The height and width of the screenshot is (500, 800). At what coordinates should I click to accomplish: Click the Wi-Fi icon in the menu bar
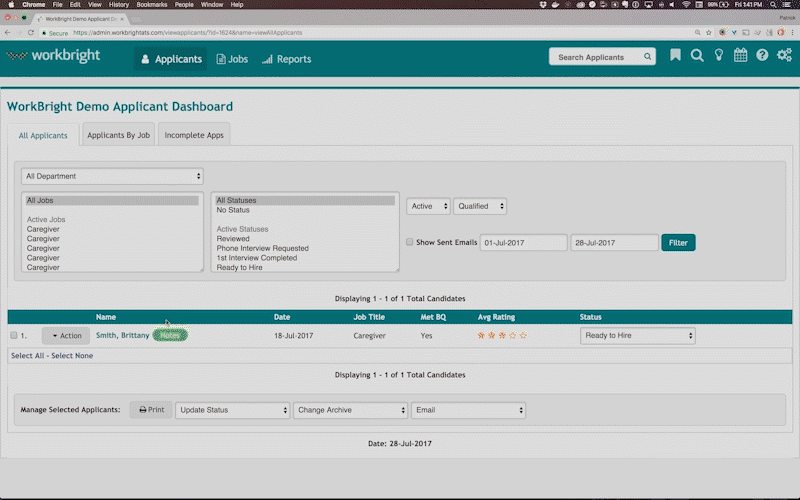point(686,5)
